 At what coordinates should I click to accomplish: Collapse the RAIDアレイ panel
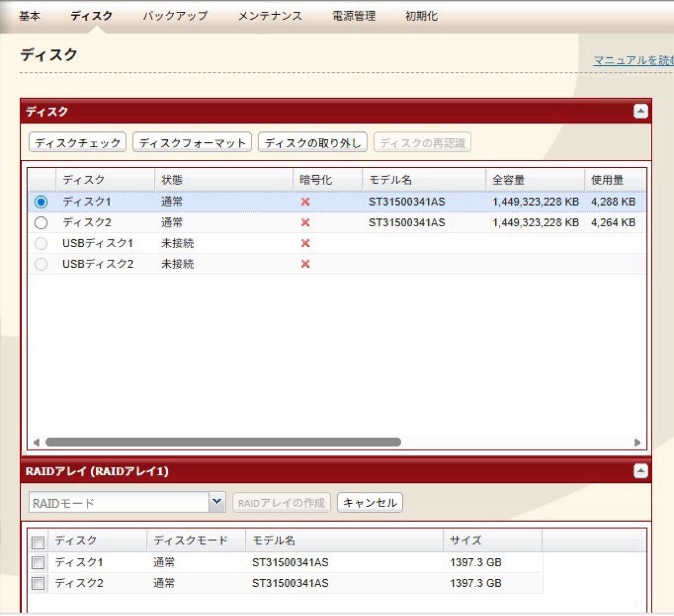click(x=640, y=471)
